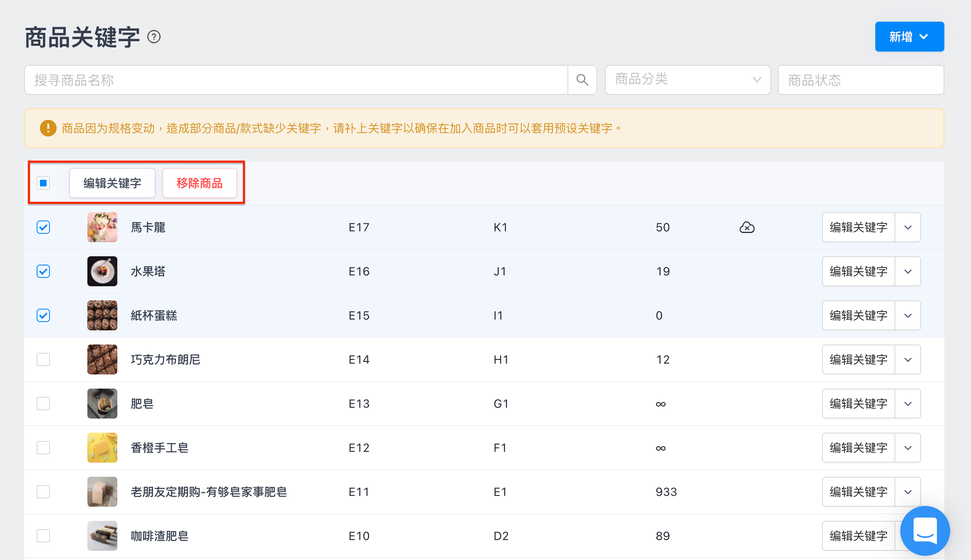The image size is (971, 560).
Task: Click keyword K1 cell
Action: tap(500, 227)
